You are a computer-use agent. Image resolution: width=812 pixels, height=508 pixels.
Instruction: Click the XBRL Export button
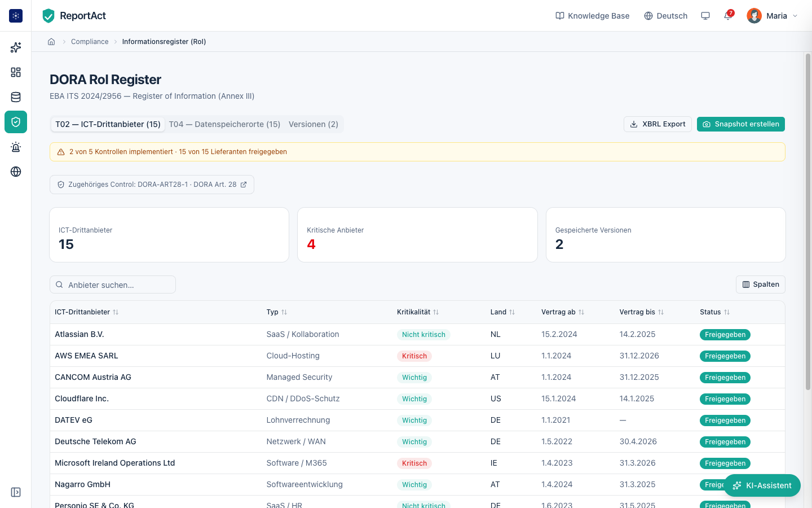click(x=657, y=124)
